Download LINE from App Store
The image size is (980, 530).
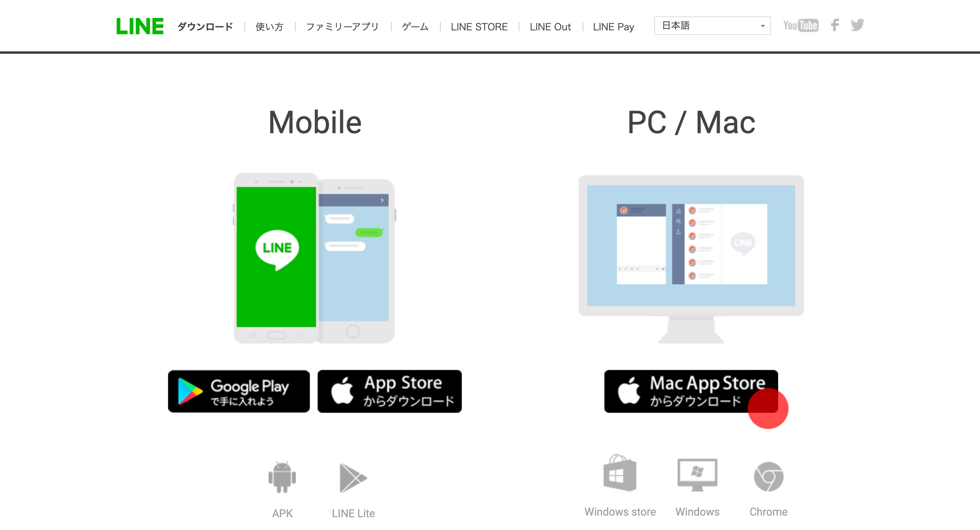tap(389, 390)
